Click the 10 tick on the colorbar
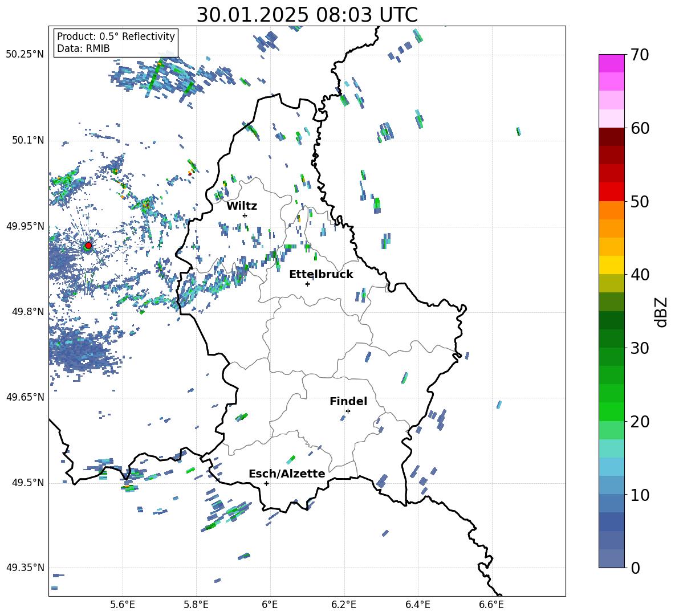675x616 pixels. 639,495
